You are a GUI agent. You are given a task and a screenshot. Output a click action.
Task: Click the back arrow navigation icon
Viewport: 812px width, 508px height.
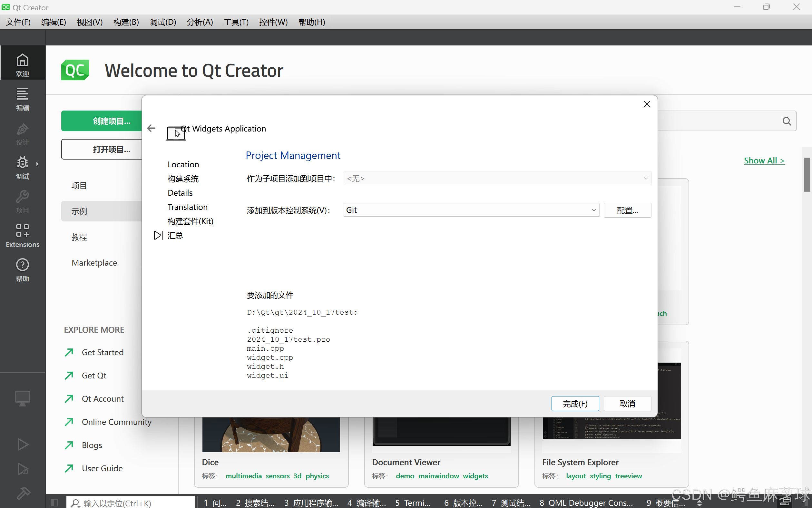151,128
